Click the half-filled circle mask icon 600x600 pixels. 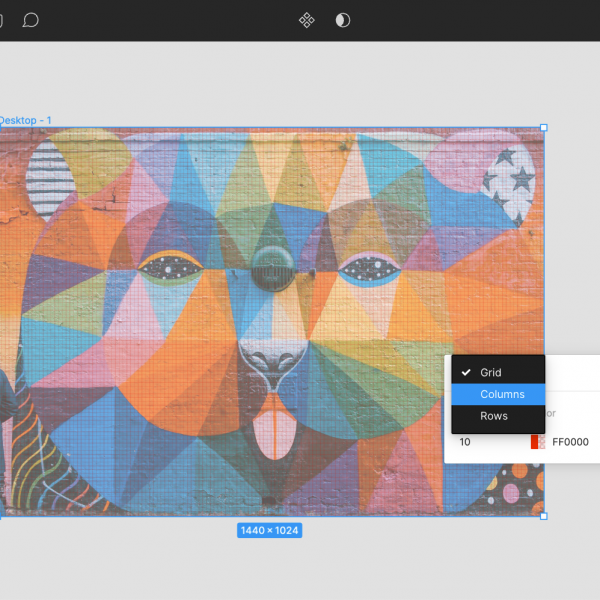(x=343, y=20)
